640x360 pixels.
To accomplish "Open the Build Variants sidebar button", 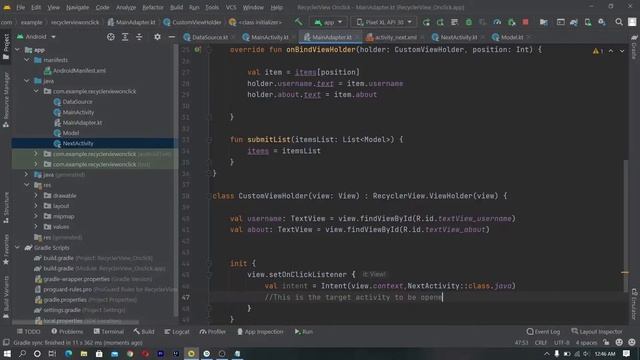I will (6, 297).
